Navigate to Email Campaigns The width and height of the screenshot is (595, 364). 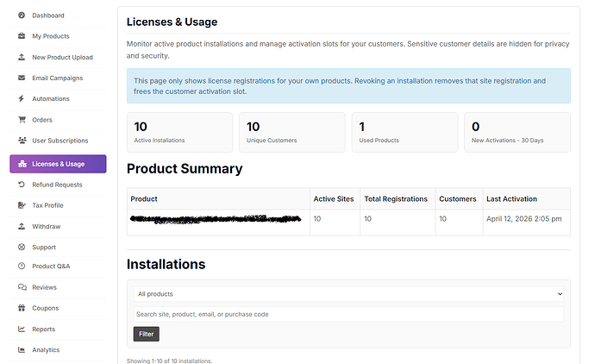(x=58, y=78)
